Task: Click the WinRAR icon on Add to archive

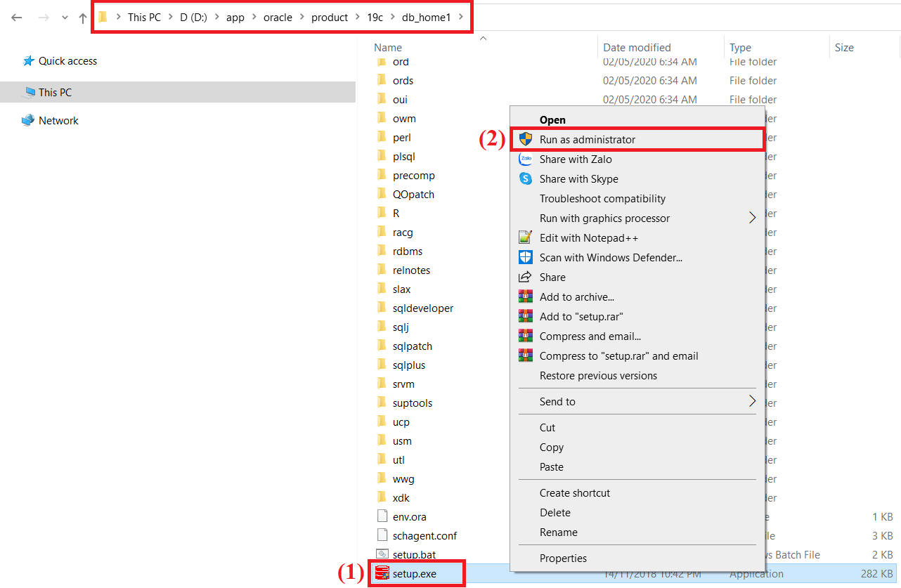Action: click(x=525, y=296)
